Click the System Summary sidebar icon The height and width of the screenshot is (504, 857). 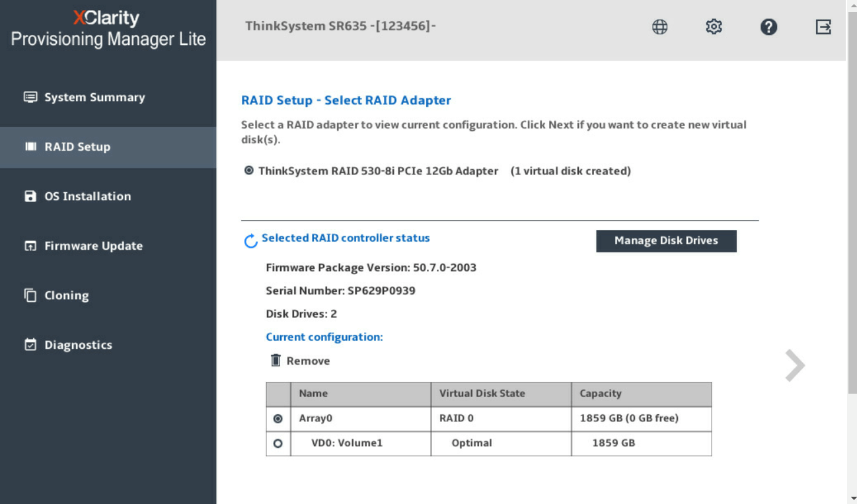[30, 97]
